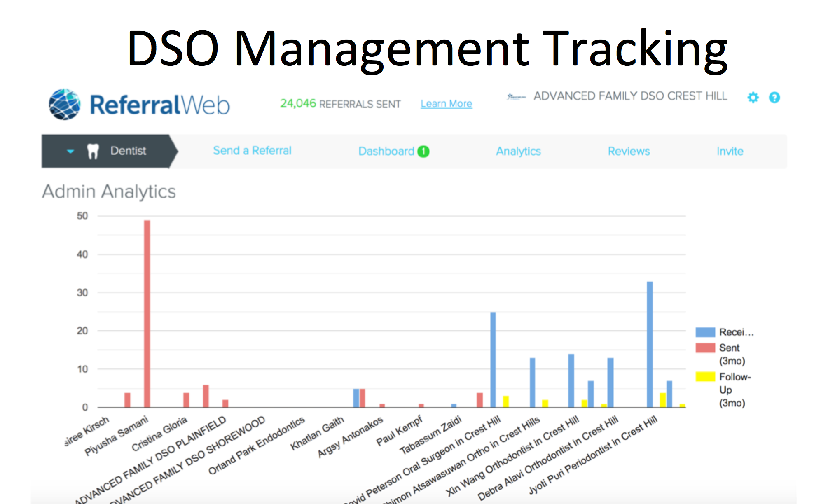Click the green Dashboard notification badge

[423, 152]
